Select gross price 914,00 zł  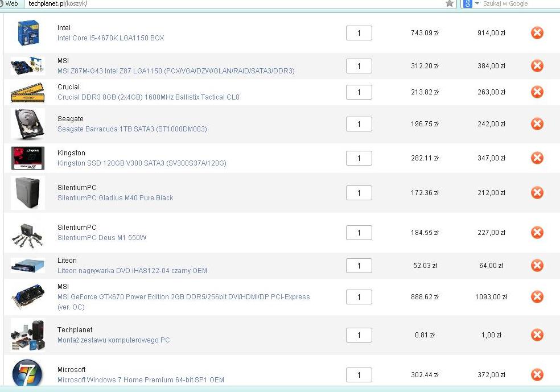tap(492, 33)
